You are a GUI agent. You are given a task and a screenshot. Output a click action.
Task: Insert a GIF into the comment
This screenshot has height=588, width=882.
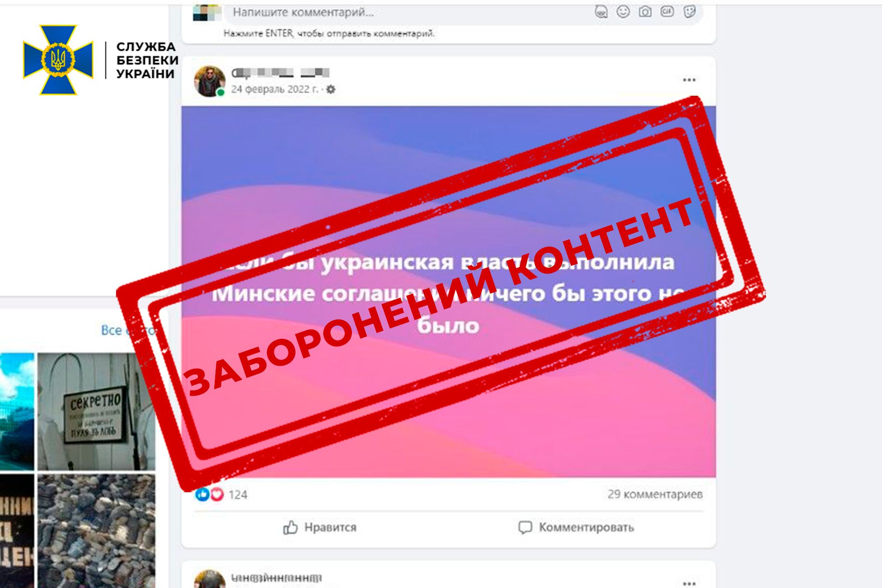point(667,11)
